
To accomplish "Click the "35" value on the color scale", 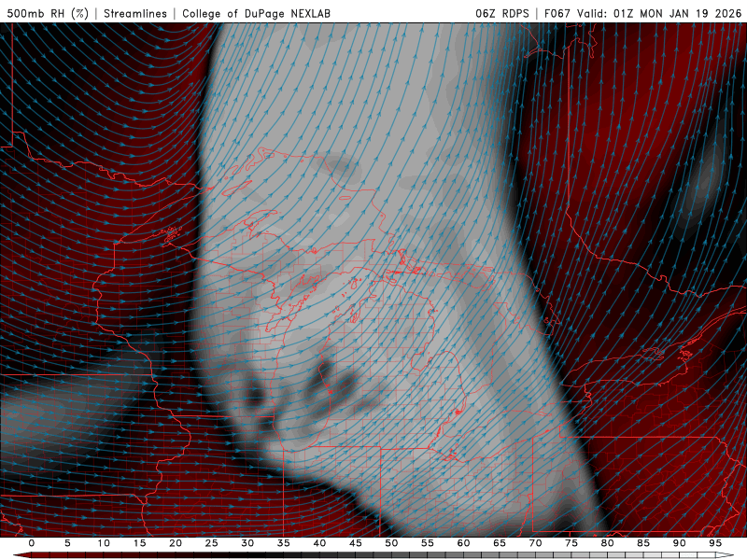I will (284, 543).
